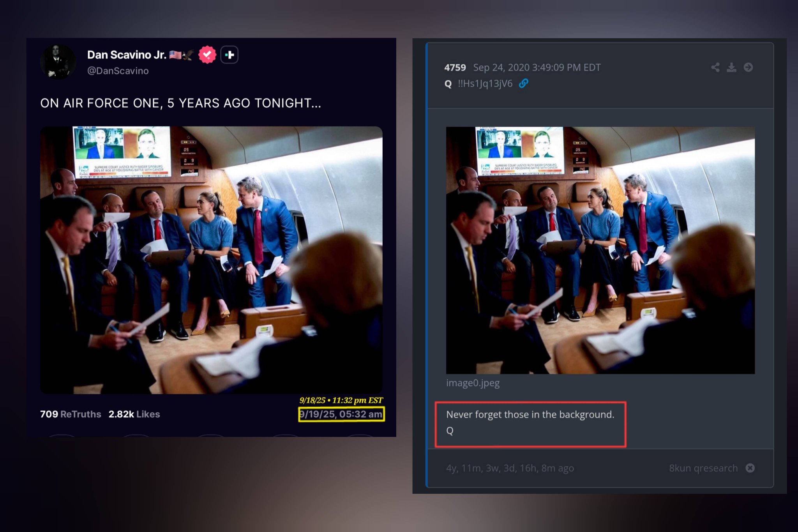The image size is (798, 532).
Task: Click the tripcode !!Hs1Jq13jV6
Action: tap(485, 83)
